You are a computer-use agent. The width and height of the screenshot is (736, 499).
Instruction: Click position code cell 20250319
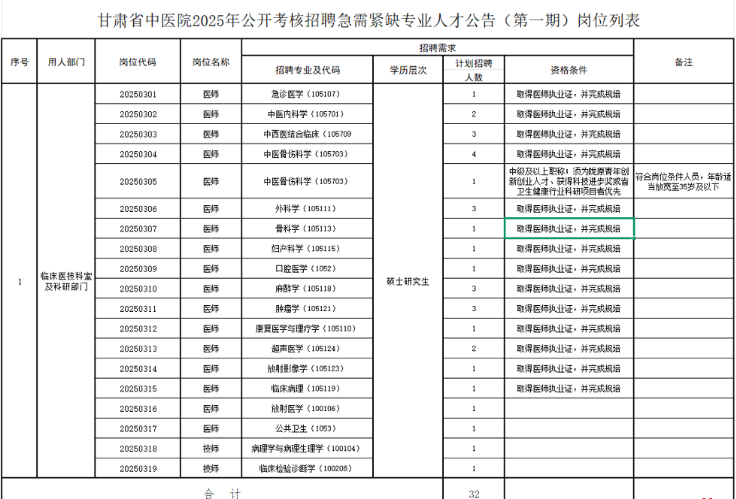coord(137,468)
